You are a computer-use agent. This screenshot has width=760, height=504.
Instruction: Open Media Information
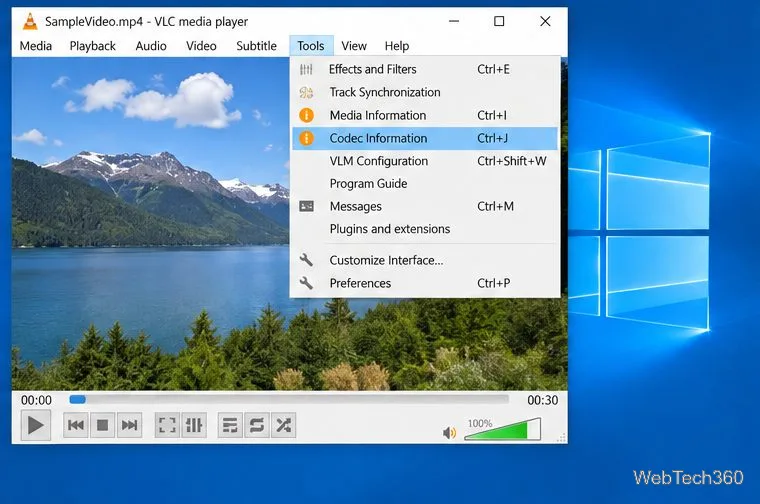[425, 115]
